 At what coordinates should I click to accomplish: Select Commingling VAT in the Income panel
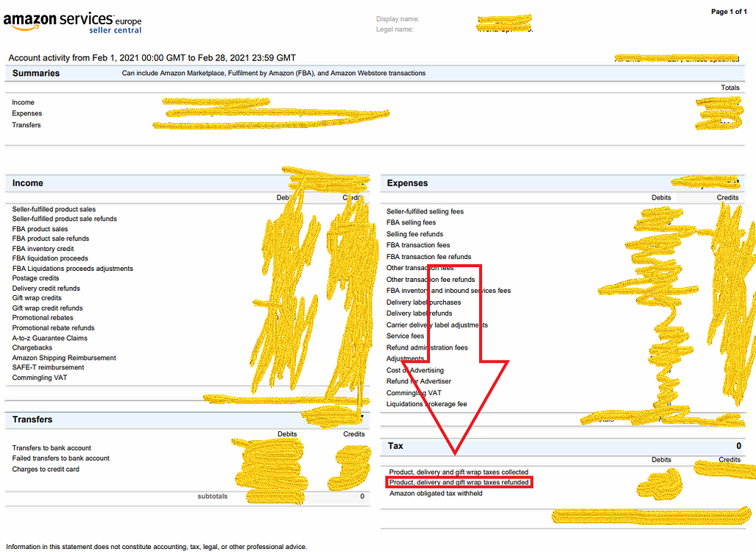[38, 377]
